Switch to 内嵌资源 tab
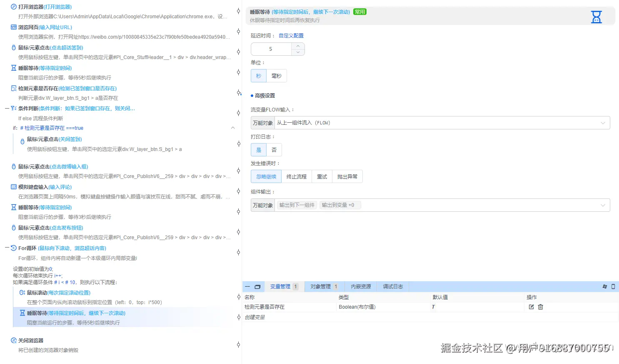This screenshot has height=364, width=619. coord(361,287)
